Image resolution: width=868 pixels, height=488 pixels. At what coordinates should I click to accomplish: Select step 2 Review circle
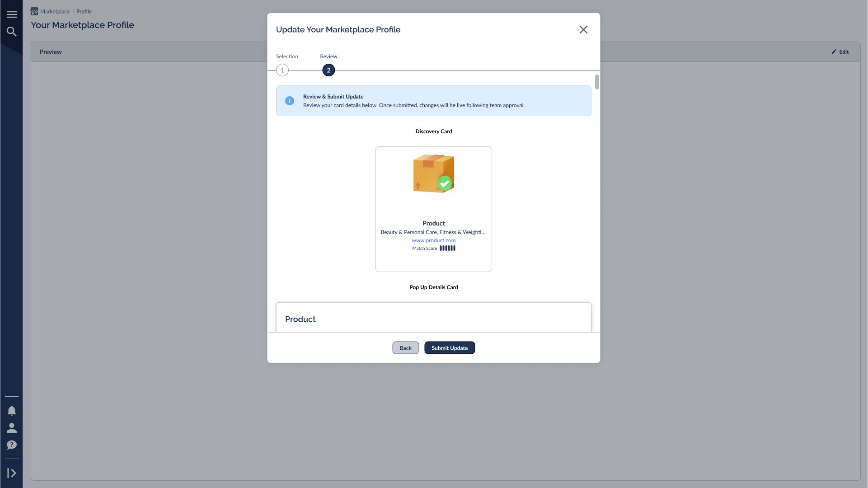pyautogui.click(x=328, y=70)
